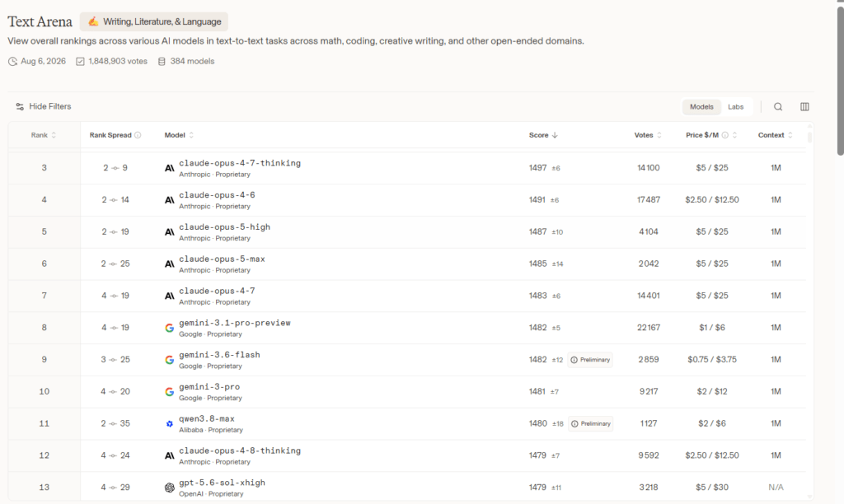Click the clock icon near Aug 6, 2026

point(12,61)
